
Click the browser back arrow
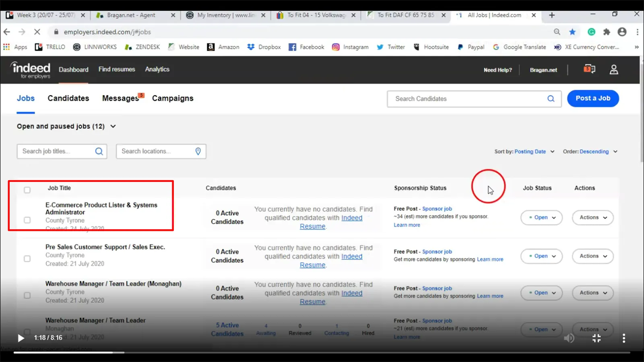[x=7, y=32]
